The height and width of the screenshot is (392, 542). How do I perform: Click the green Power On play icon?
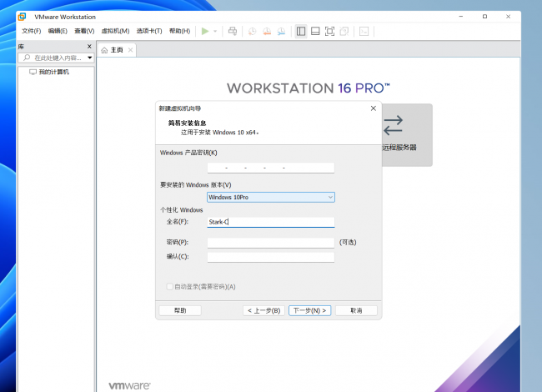[x=205, y=31]
